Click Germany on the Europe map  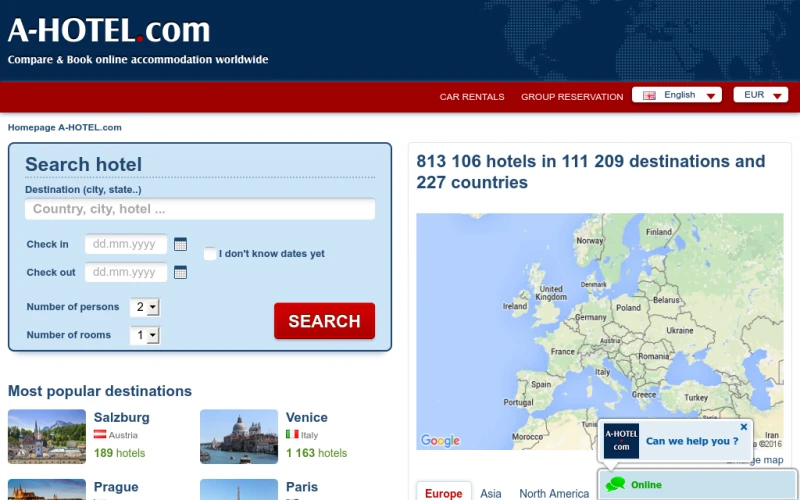click(x=590, y=317)
